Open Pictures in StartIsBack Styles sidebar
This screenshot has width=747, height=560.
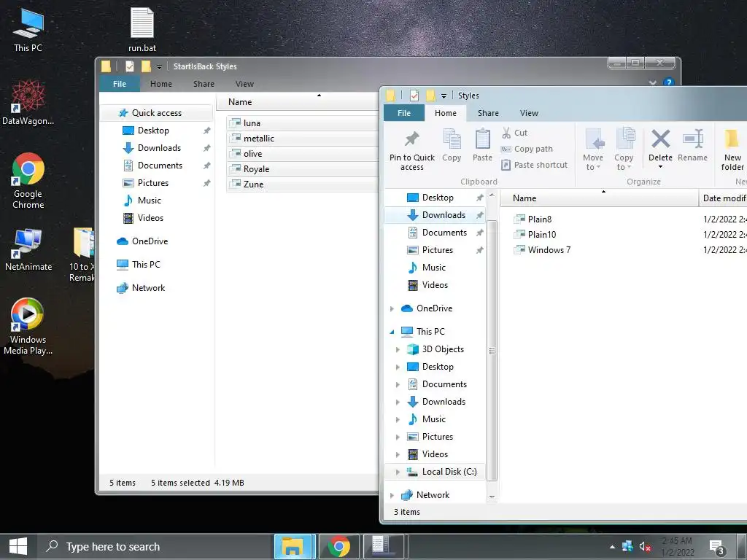(x=153, y=183)
